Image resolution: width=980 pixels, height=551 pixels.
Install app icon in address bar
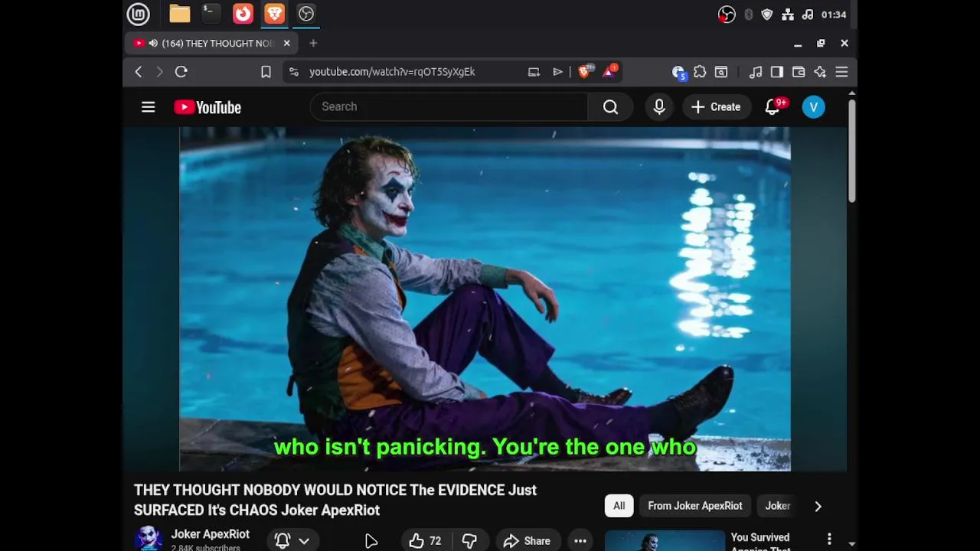click(x=534, y=72)
